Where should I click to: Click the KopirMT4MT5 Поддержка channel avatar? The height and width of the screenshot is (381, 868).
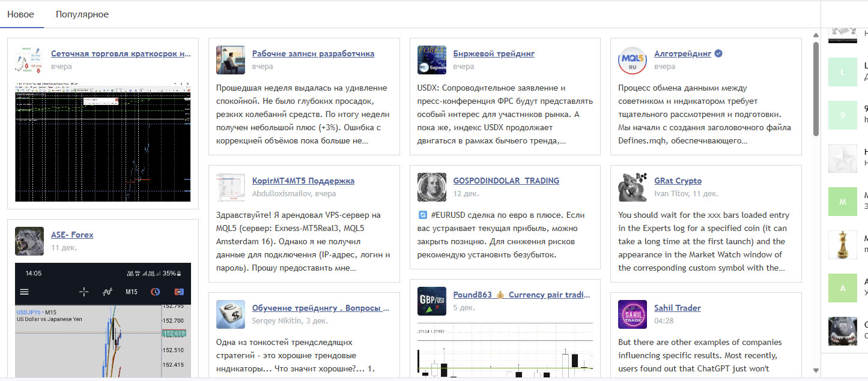click(231, 187)
